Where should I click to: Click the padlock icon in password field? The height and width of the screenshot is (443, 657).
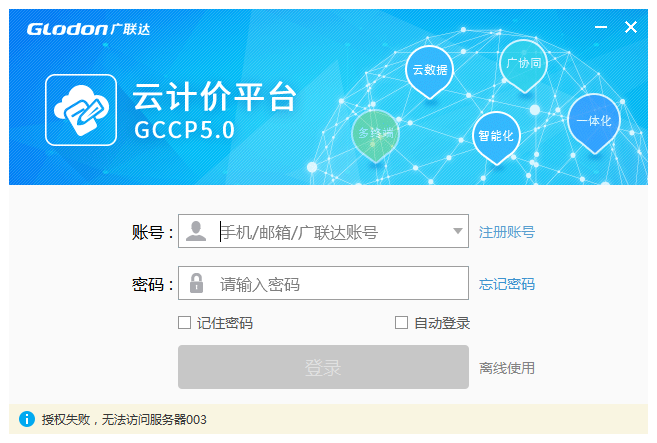click(x=196, y=283)
